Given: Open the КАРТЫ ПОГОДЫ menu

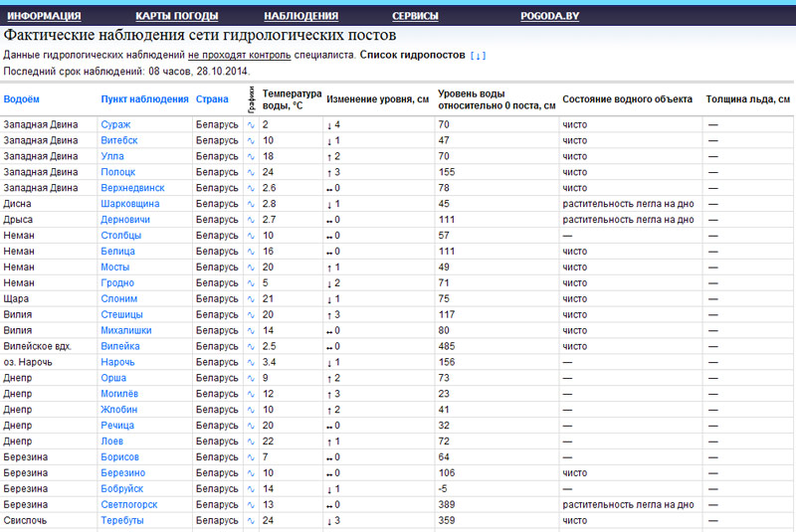Looking at the screenshot, I should (172, 16).
